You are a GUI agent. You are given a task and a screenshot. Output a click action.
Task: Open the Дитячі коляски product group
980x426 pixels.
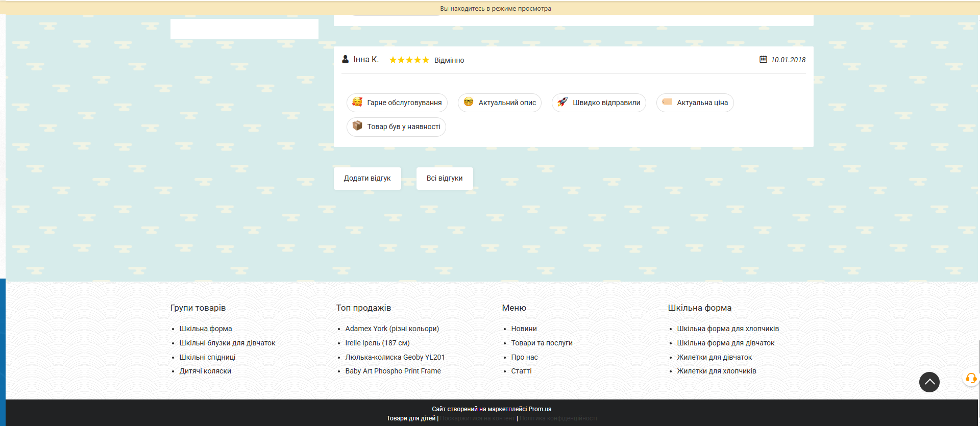pyautogui.click(x=205, y=371)
